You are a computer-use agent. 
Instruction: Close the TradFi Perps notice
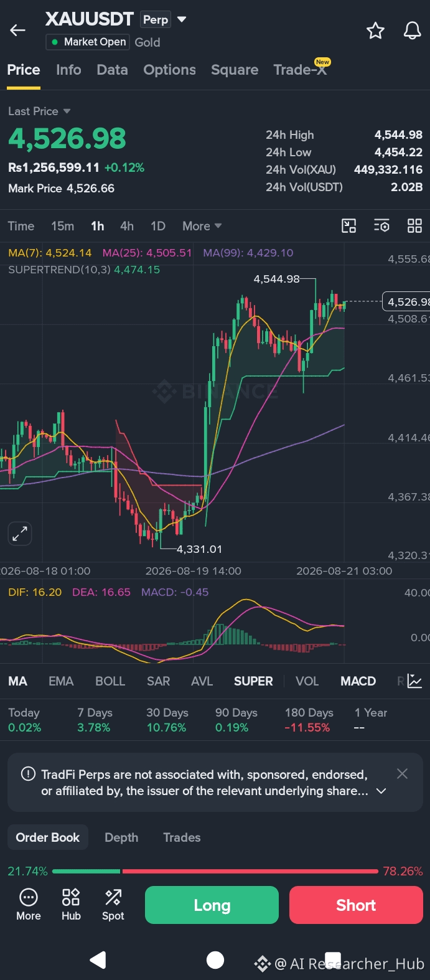403,773
